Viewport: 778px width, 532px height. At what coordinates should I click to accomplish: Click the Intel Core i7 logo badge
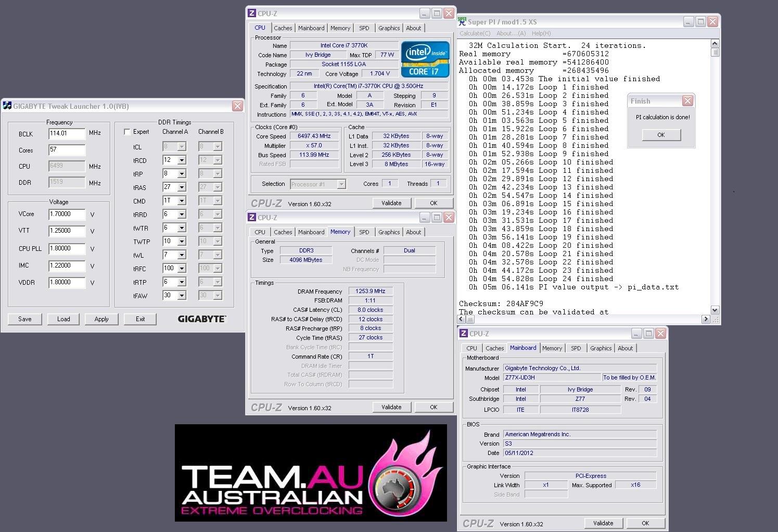425,59
